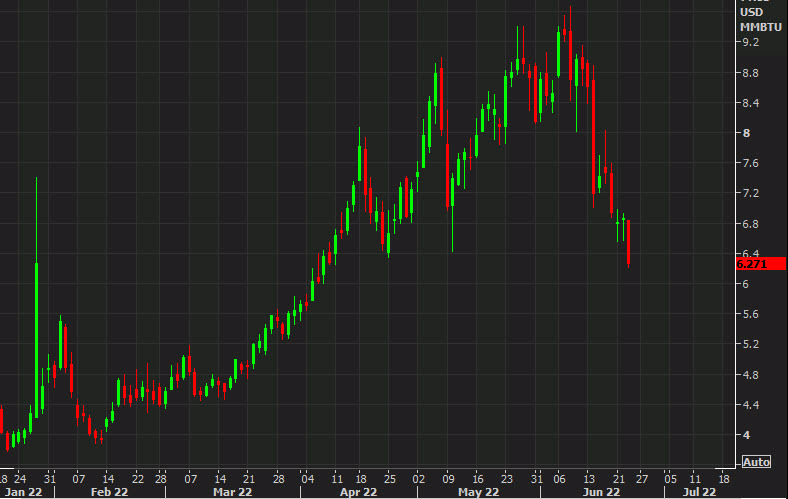Click the Jul 22 month label
788x499 pixels.
699,492
